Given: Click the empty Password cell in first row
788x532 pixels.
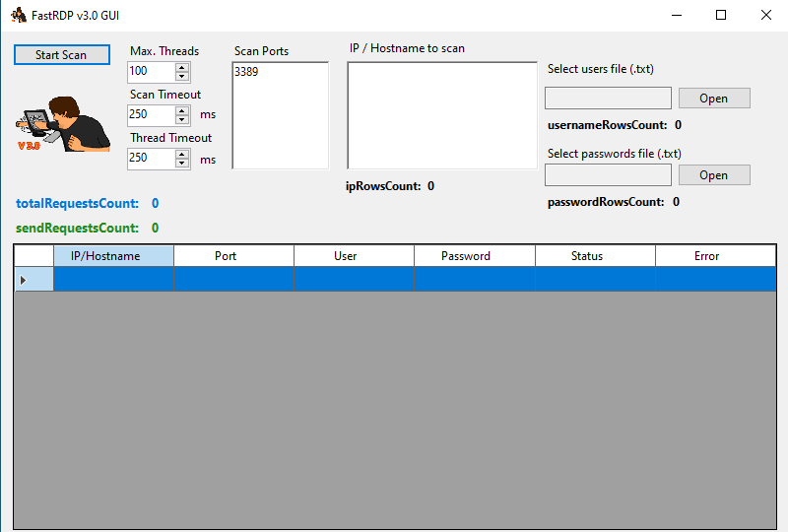Looking at the screenshot, I should [475, 279].
